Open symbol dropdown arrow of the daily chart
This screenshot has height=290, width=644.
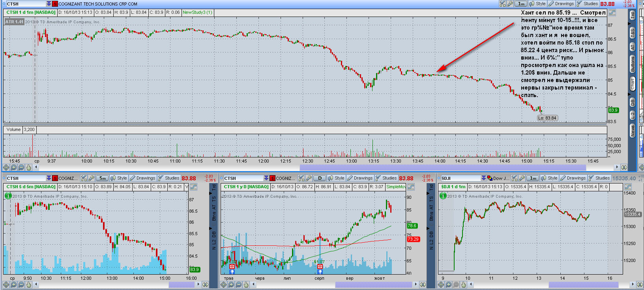point(266,178)
